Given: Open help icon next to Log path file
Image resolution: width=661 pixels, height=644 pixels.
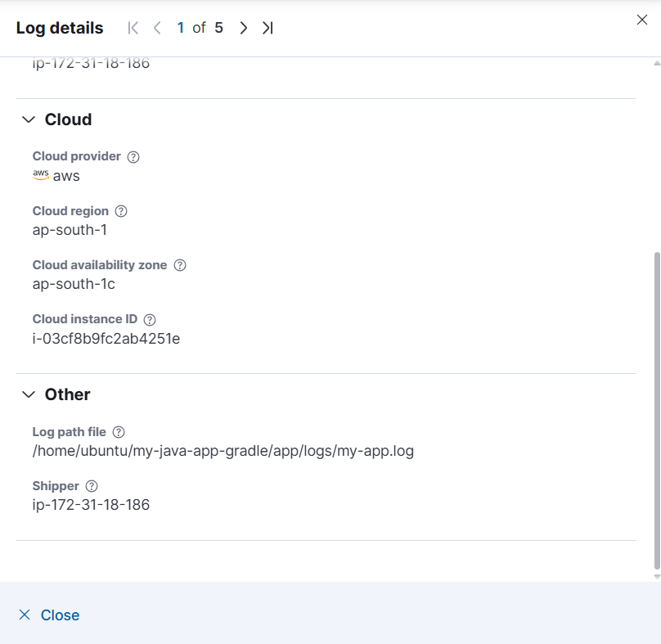Looking at the screenshot, I should (x=119, y=432).
